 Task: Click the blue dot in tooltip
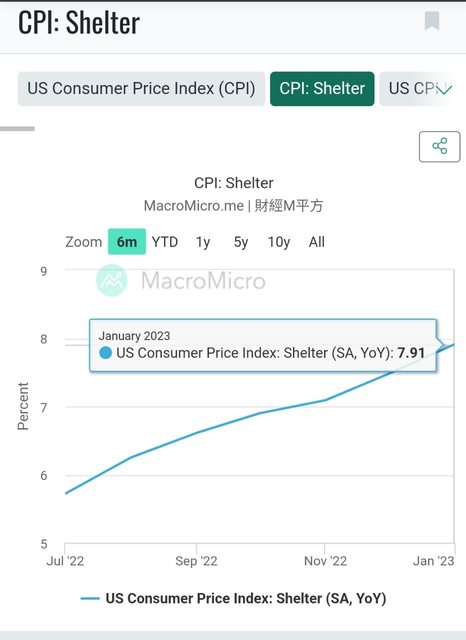[x=106, y=353]
